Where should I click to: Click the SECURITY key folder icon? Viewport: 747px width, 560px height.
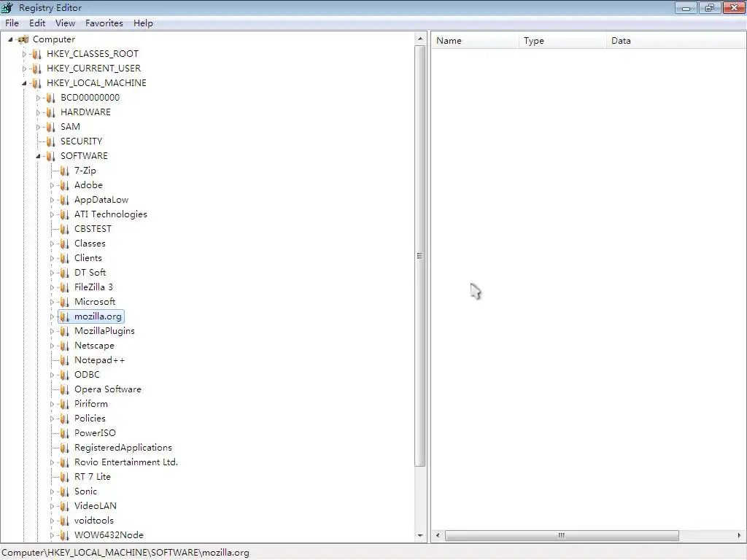click(x=51, y=141)
